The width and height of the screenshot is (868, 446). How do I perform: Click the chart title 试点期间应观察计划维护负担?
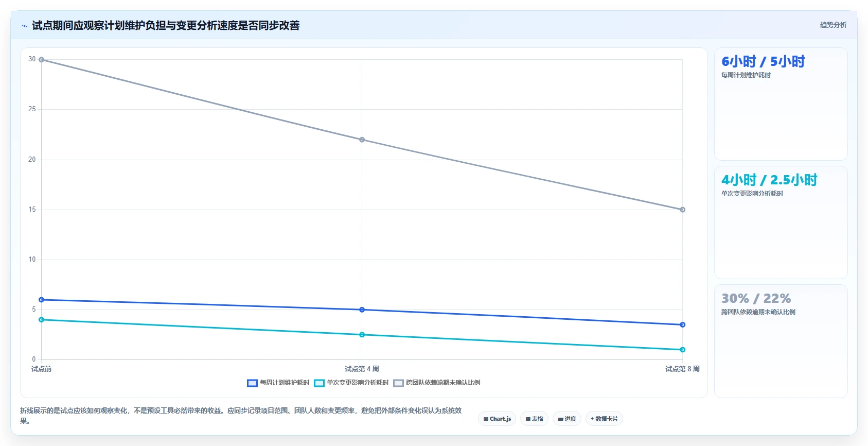coord(166,25)
